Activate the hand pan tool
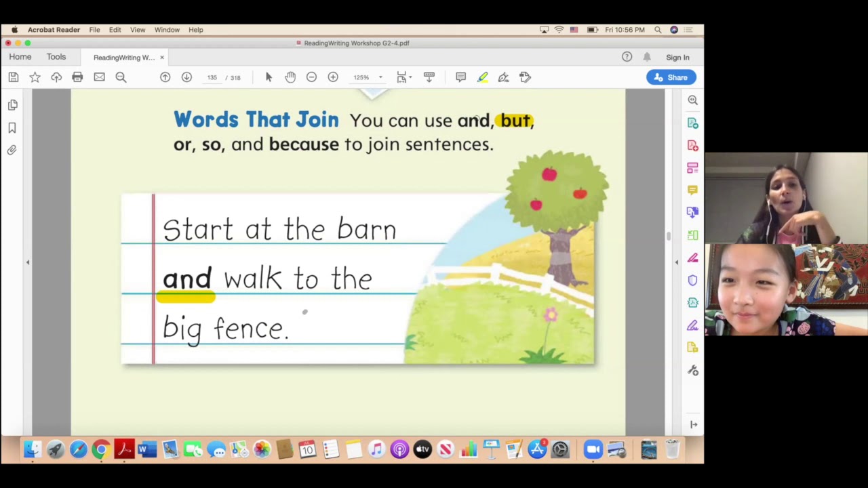The width and height of the screenshot is (868, 488). [x=290, y=77]
